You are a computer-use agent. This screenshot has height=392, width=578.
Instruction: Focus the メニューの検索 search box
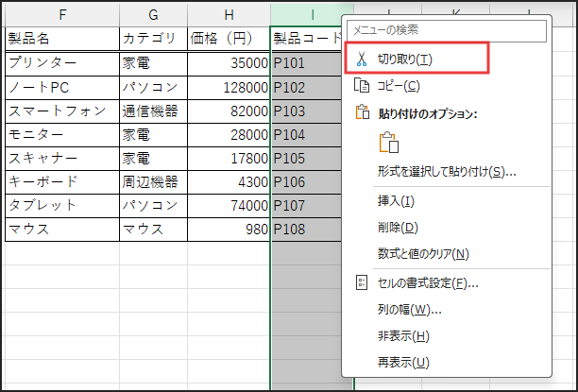pyautogui.click(x=447, y=31)
